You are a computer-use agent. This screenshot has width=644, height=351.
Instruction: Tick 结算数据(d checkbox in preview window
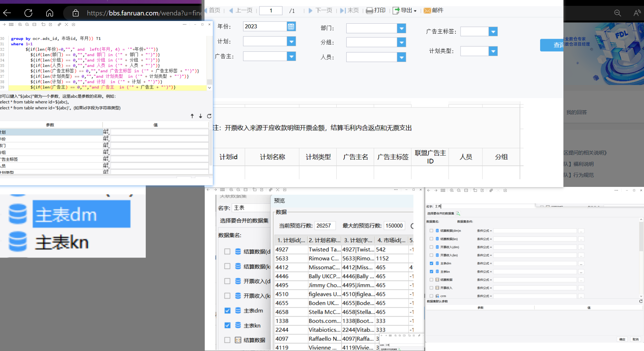pyautogui.click(x=227, y=252)
